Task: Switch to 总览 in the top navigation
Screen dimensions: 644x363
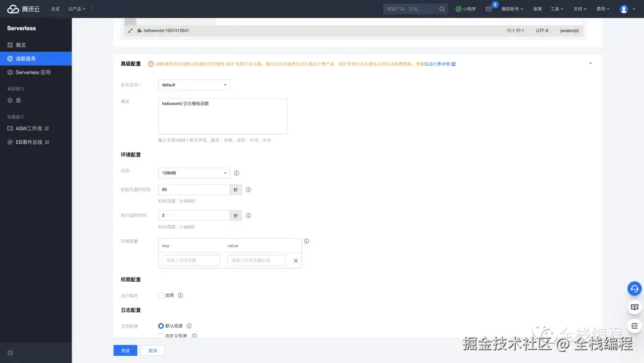Action: click(55, 9)
